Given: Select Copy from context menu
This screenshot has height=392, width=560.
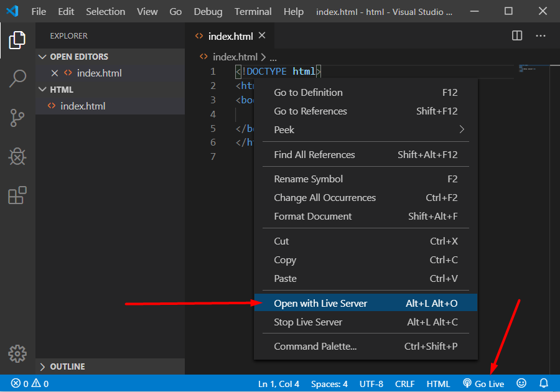Looking at the screenshot, I should [366, 259].
